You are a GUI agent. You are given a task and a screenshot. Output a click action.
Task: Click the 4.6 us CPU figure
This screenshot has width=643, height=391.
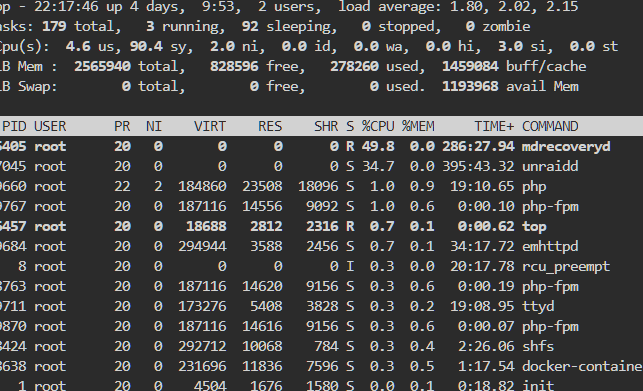pyautogui.click(x=78, y=46)
